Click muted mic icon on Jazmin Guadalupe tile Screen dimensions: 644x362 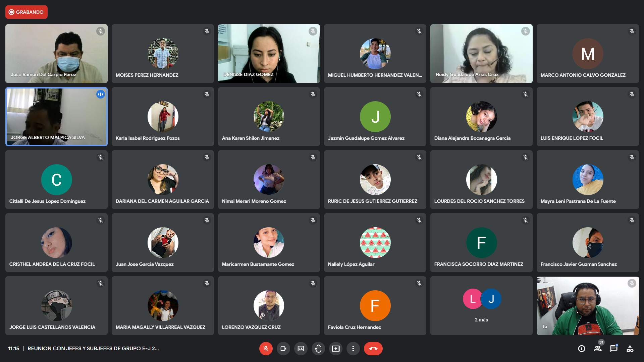coord(419,94)
